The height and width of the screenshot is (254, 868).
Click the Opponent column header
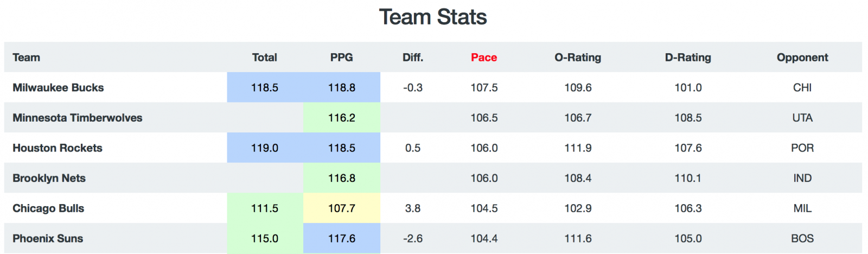(x=802, y=58)
